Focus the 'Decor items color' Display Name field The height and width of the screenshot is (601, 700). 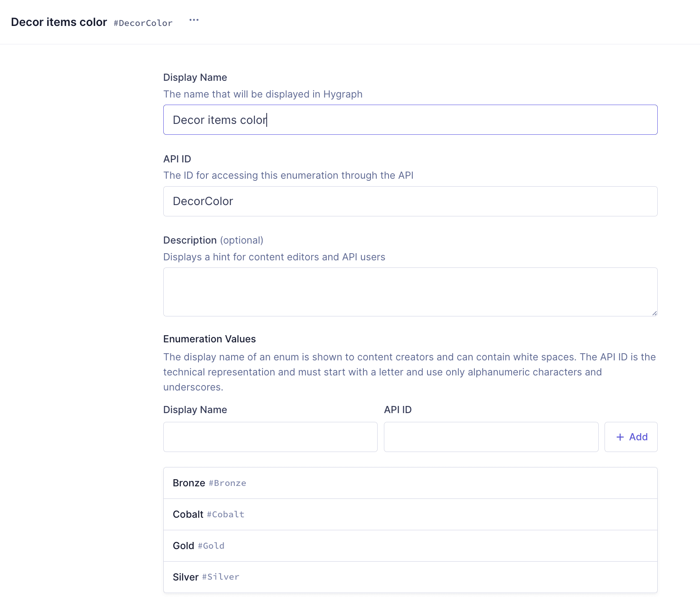click(x=410, y=120)
